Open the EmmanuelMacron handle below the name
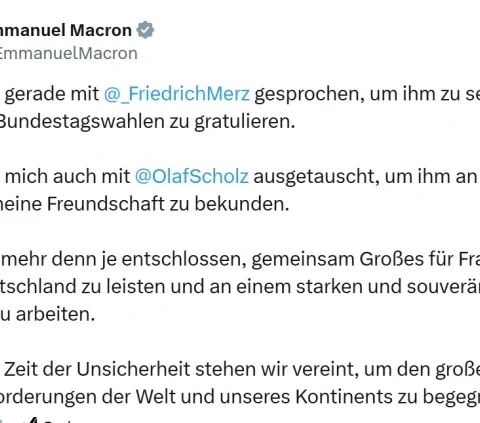 (69, 53)
